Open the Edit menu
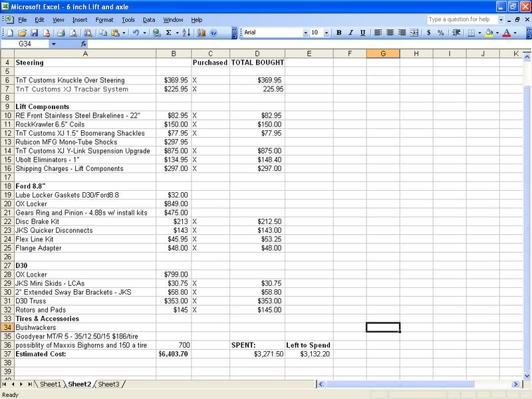The height and width of the screenshot is (399, 532). [39, 20]
